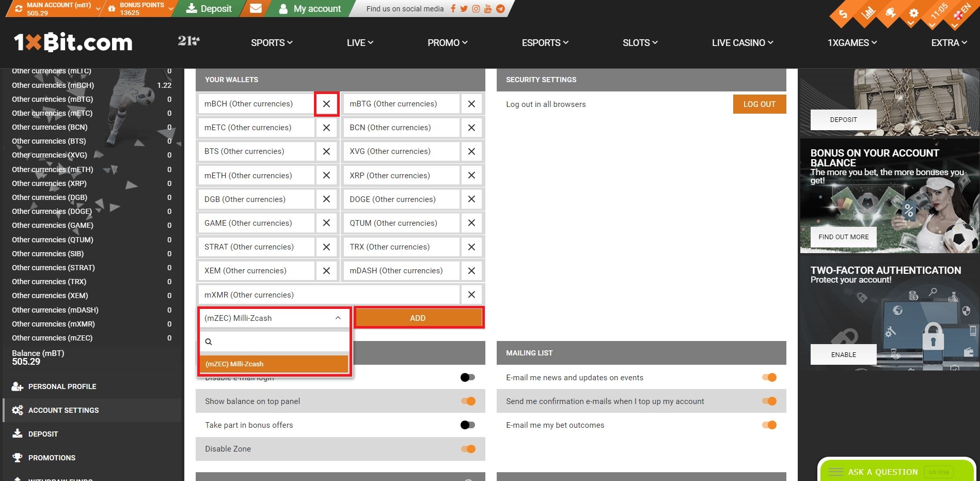Click the LOG OUT button

coord(760,104)
